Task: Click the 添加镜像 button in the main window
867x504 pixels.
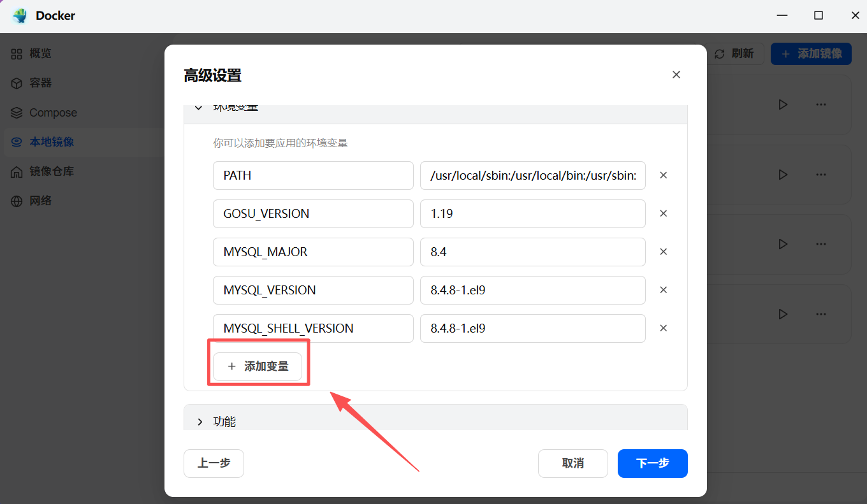Action: tap(811, 54)
